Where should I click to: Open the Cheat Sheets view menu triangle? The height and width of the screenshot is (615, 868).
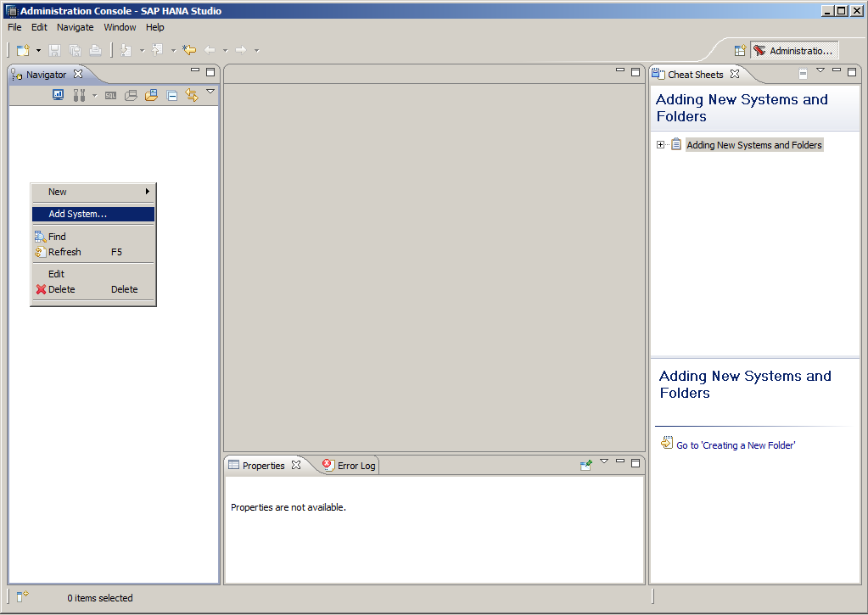820,70
